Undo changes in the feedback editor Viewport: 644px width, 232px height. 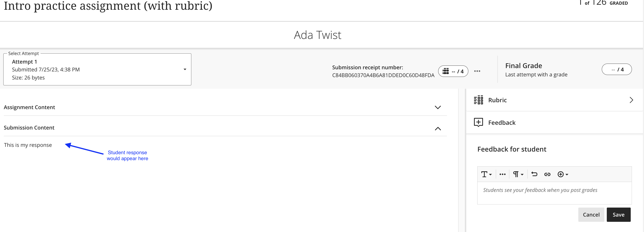point(534,174)
